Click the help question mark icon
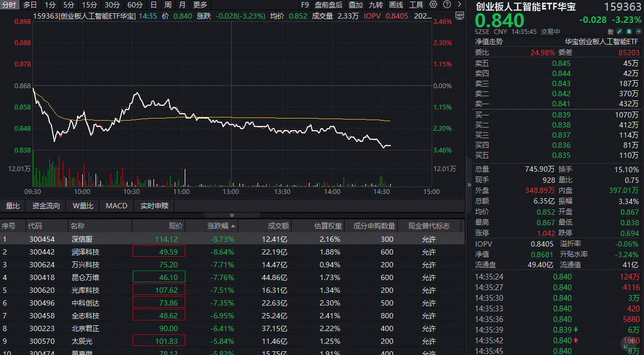This screenshot has width=644, height=355. tap(448, 5)
